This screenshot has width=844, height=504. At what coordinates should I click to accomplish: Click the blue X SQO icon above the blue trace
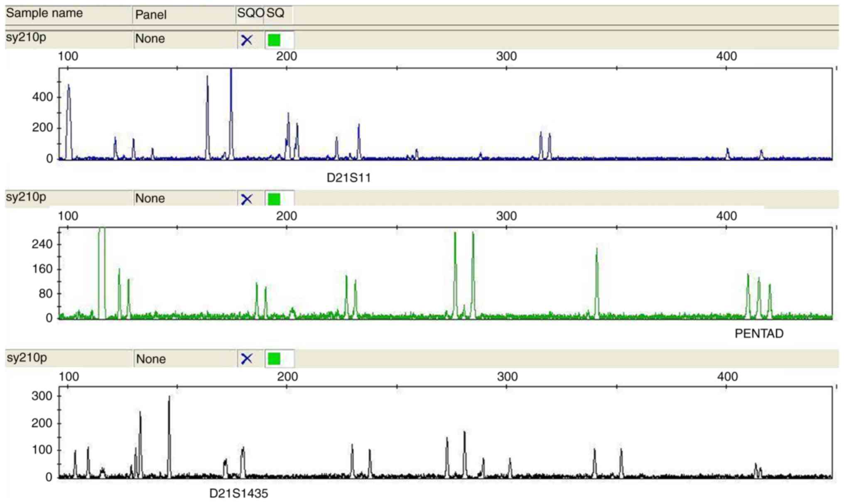[x=247, y=40]
